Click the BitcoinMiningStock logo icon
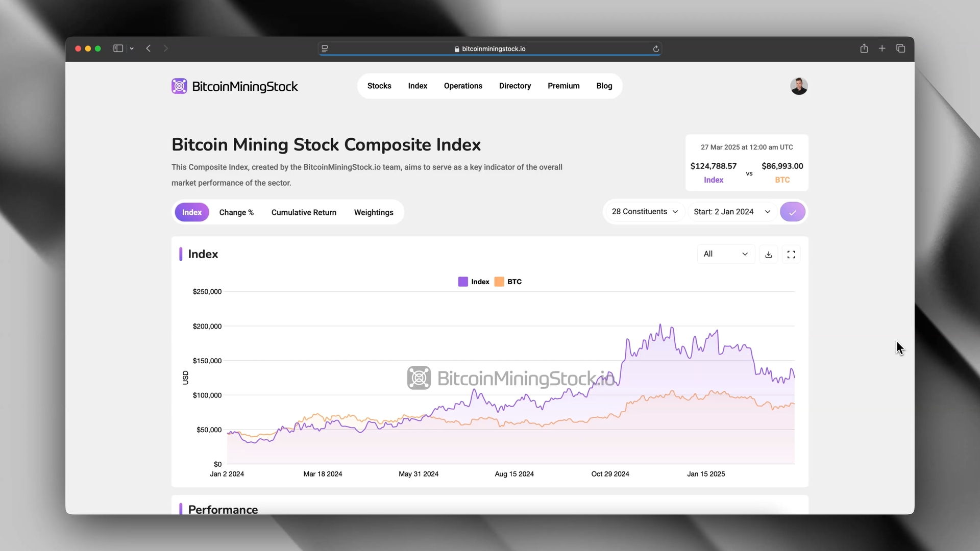980x551 pixels. [179, 86]
